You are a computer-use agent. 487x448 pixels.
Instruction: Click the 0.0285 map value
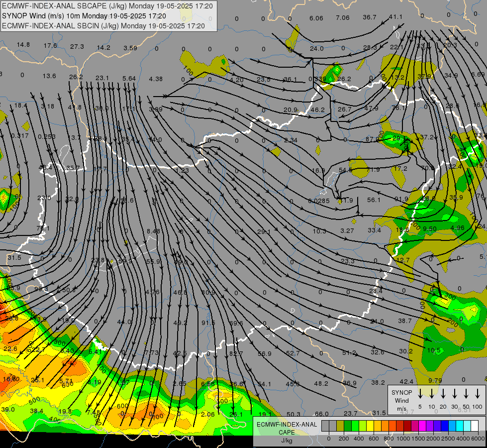click(319, 201)
